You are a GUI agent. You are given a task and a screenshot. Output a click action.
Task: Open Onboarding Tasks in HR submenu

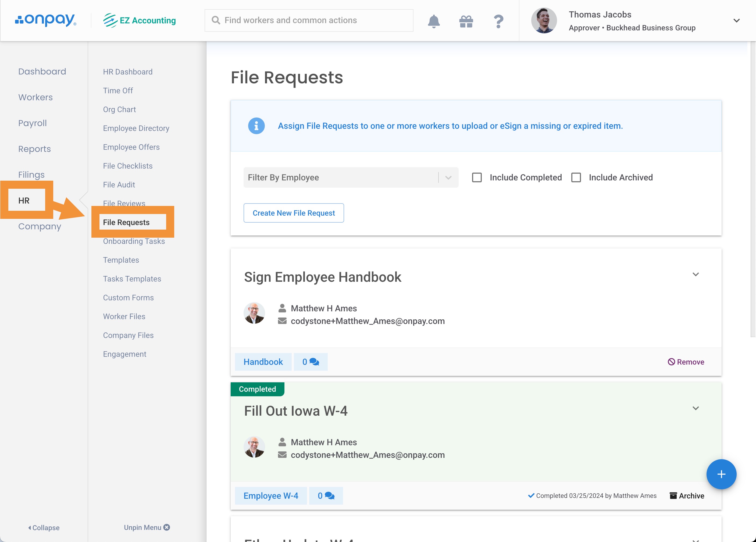tap(134, 241)
